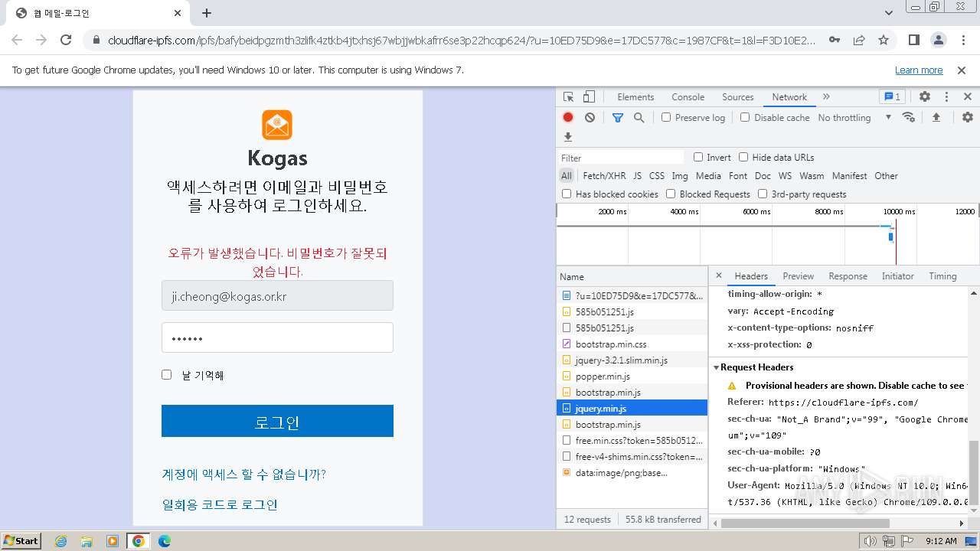Open network panel settings gear
Screen dimensions: 980x551
coord(968,117)
